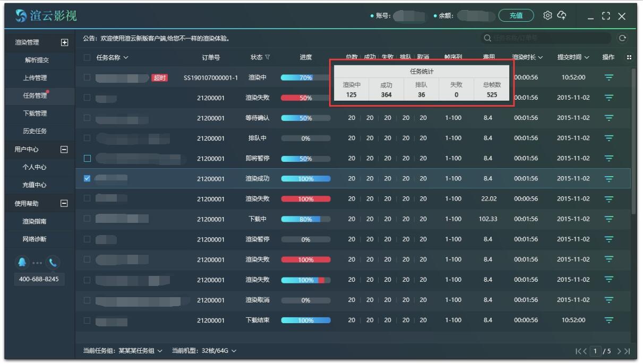Click the 充值 recharge button

tap(517, 16)
